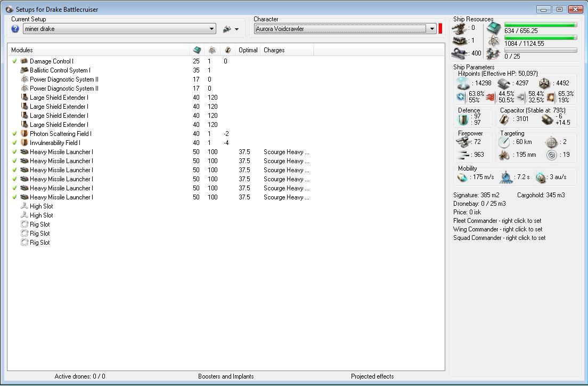Viewport: 588px width, 386px height.
Task: Toggle the Invulnerability Field I active checkmark
Action: pos(14,143)
